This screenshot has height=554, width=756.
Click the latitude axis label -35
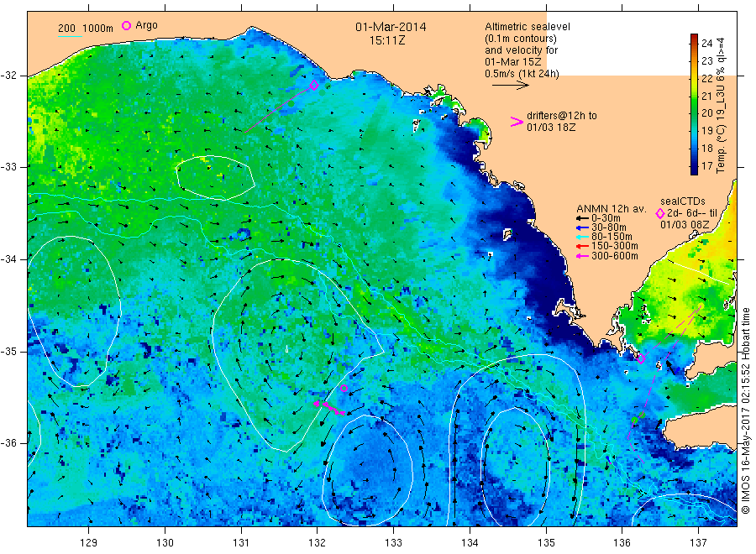(8, 351)
